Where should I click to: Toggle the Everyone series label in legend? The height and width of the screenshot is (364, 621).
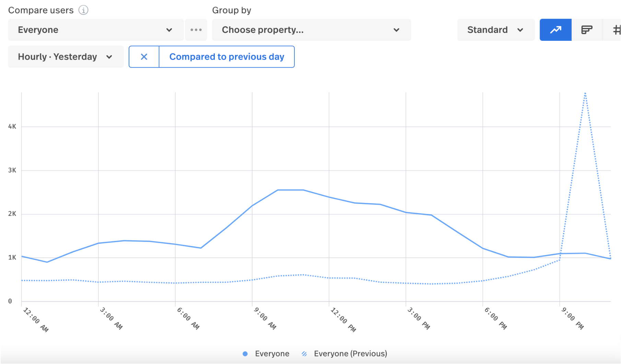272,354
